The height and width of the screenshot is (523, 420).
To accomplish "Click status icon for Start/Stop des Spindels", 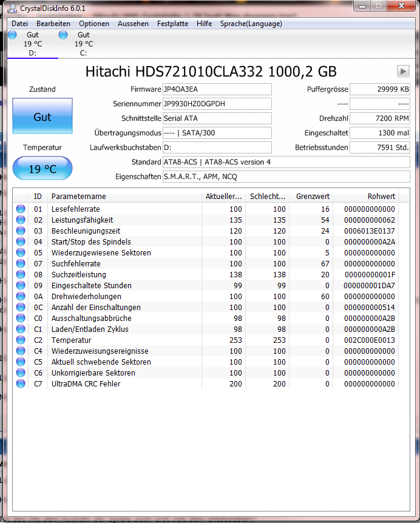I will click(x=21, y=241).
